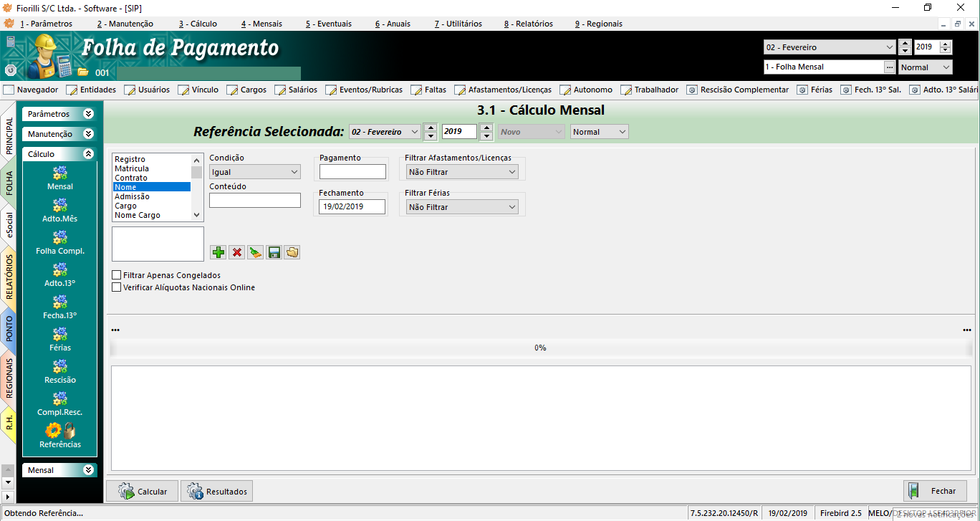Click the folder load-filter icon
Viewport: 980px width, 521px height.
coord(292,252)
